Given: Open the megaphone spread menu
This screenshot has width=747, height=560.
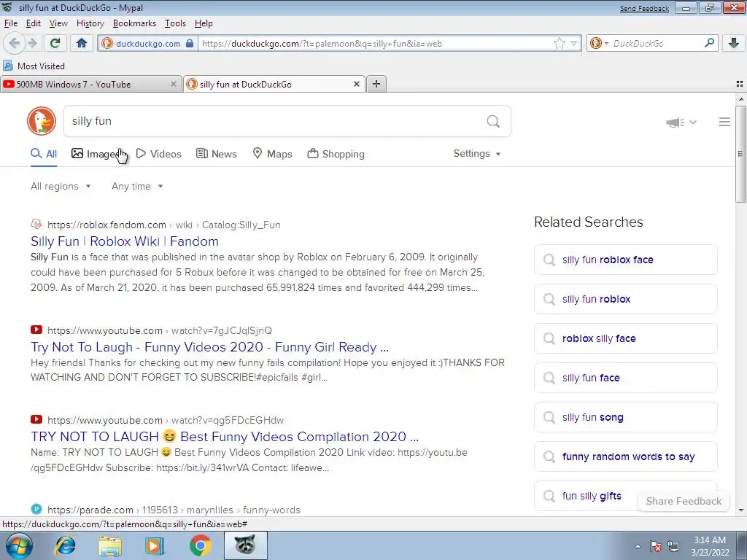Looking at the screenshot, I should tap(681, 122).
